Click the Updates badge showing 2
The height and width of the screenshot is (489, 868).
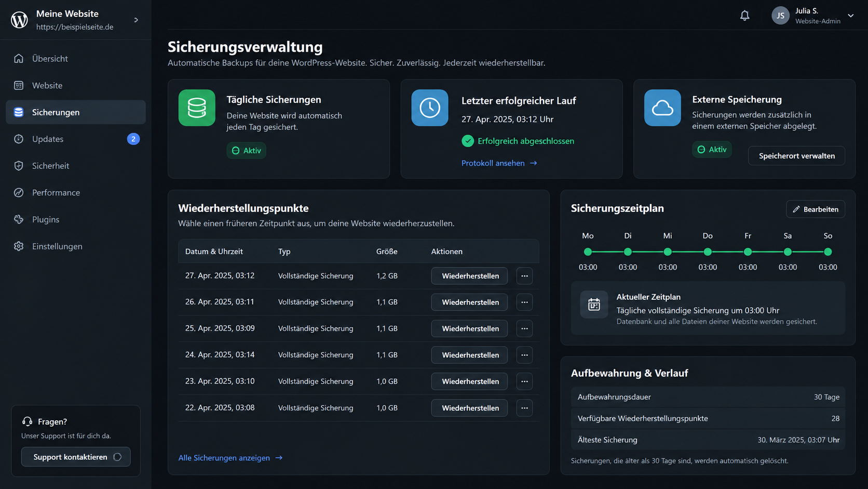pyautogui.click(x=133, y=139)
